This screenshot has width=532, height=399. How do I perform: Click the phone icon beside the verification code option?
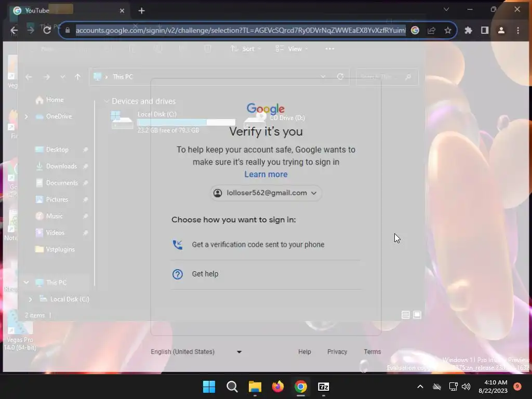[x=178, y=245]
